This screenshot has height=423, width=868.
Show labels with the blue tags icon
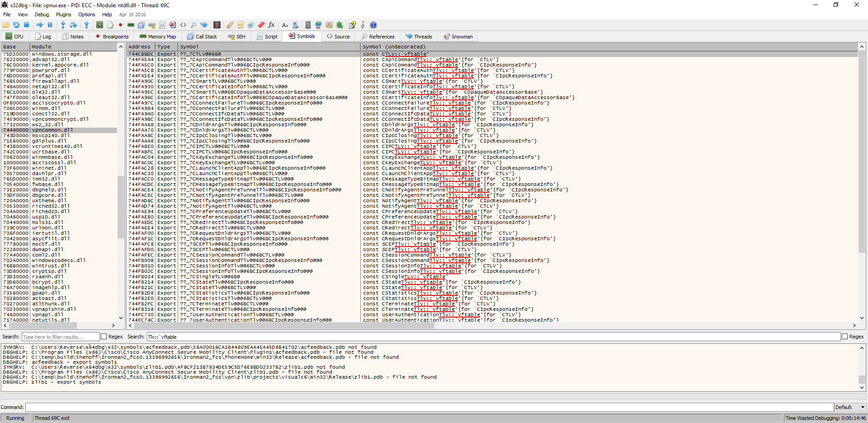251,25
